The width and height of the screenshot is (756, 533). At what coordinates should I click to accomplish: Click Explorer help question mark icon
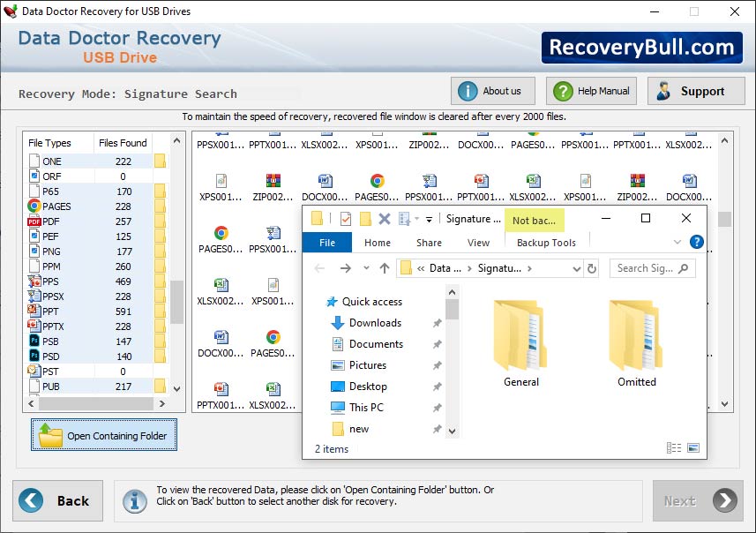pos(697,242)
